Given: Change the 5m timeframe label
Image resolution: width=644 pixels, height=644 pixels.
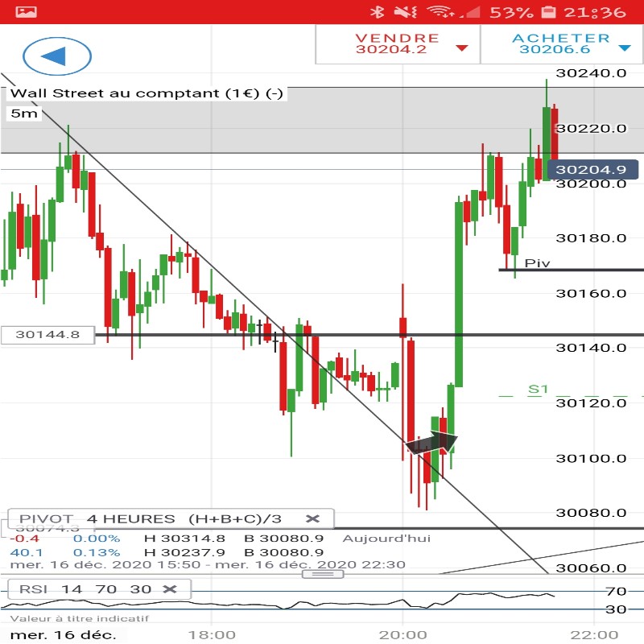Looking at the screenshot, I should tap(24, 114).
